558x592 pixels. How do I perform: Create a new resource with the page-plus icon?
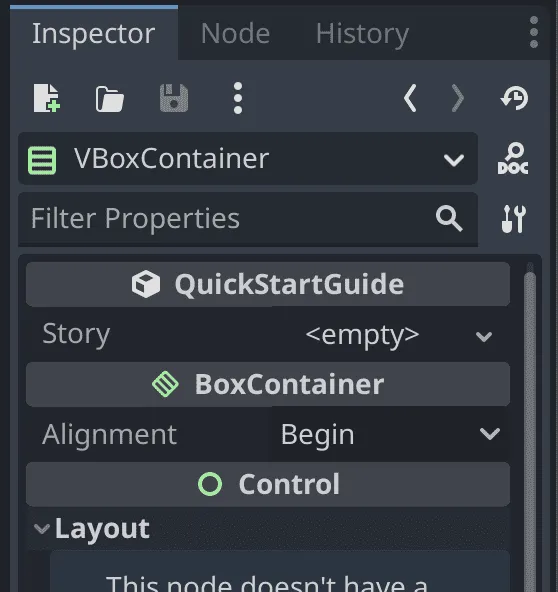tap(46, 98)
